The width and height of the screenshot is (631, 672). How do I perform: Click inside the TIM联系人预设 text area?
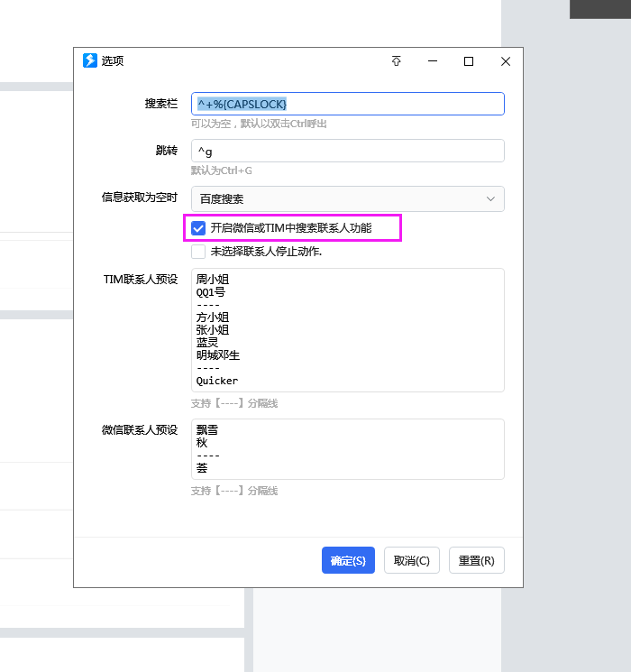point(347,330)
